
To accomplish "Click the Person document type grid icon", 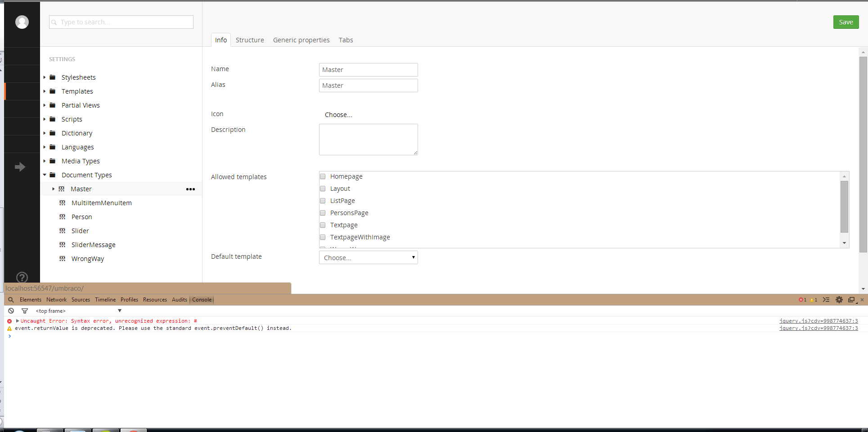I will click(63, 217).
